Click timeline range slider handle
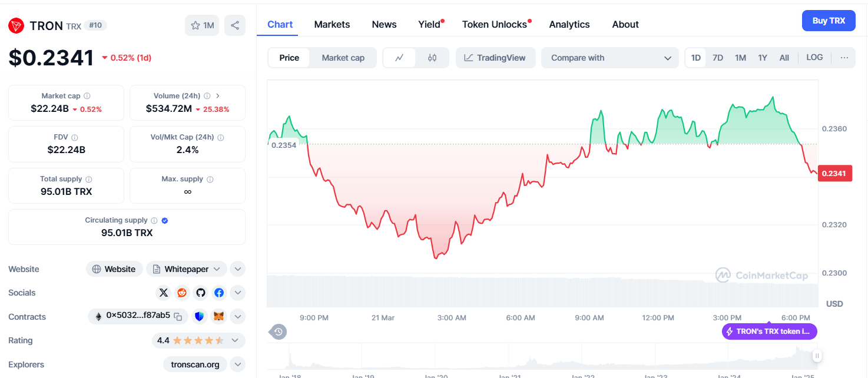 coord(817,356)
